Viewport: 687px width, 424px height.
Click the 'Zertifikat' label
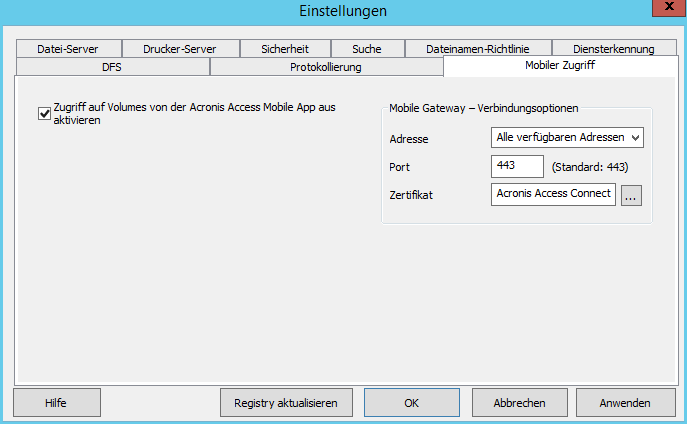411,195
